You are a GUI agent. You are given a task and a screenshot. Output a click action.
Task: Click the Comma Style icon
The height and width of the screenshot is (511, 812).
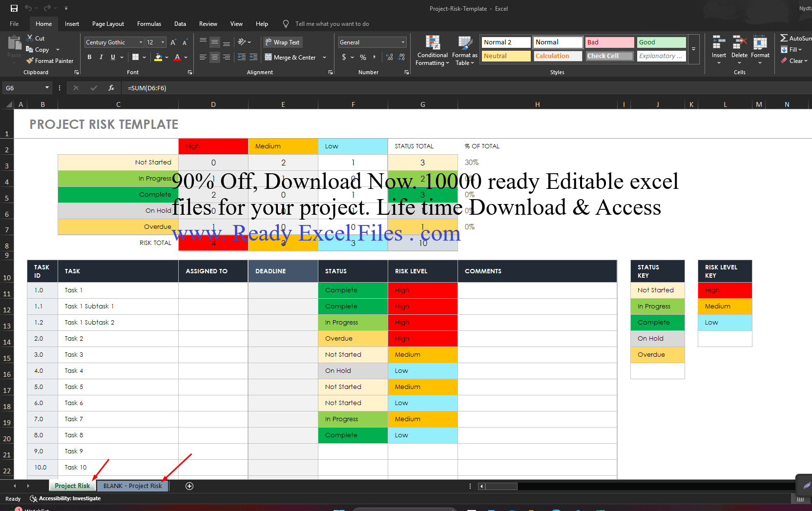pos(375,57)
